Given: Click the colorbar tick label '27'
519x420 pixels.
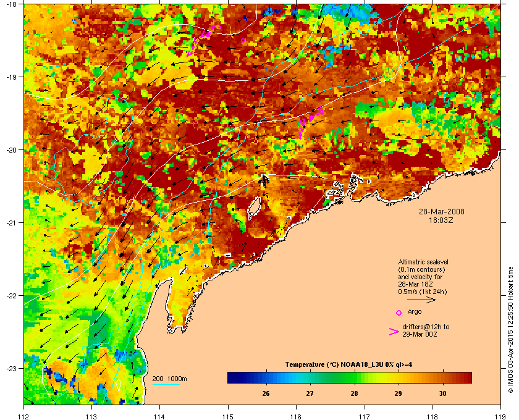Looking at the screenshot, I should [x=310, y=393].
